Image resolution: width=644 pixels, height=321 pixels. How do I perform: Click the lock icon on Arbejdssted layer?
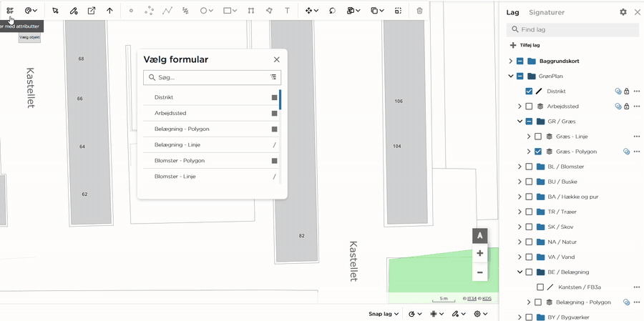click(626, 107)
